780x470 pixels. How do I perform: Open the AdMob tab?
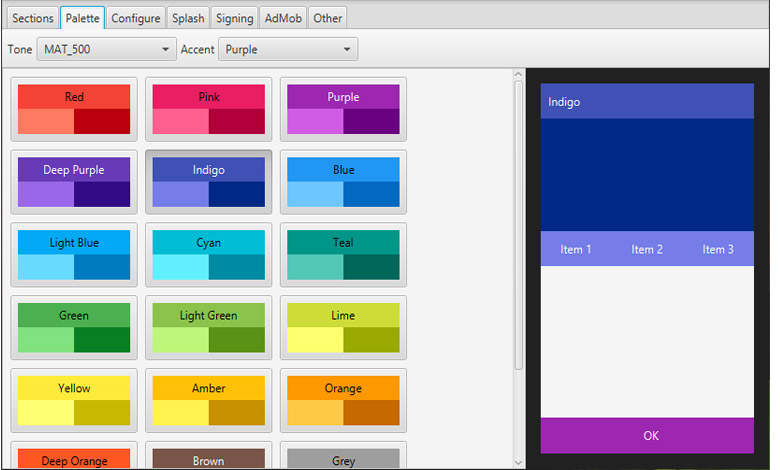click(283, 18)
